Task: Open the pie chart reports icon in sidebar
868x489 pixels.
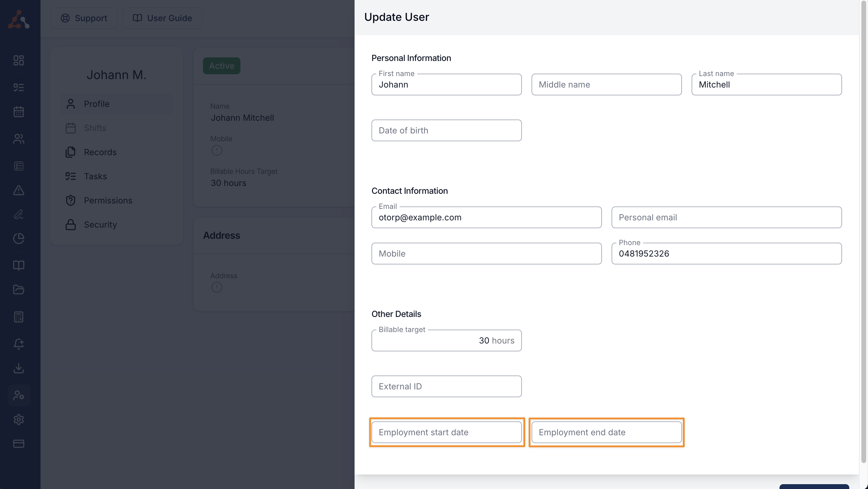Action: 18,238
